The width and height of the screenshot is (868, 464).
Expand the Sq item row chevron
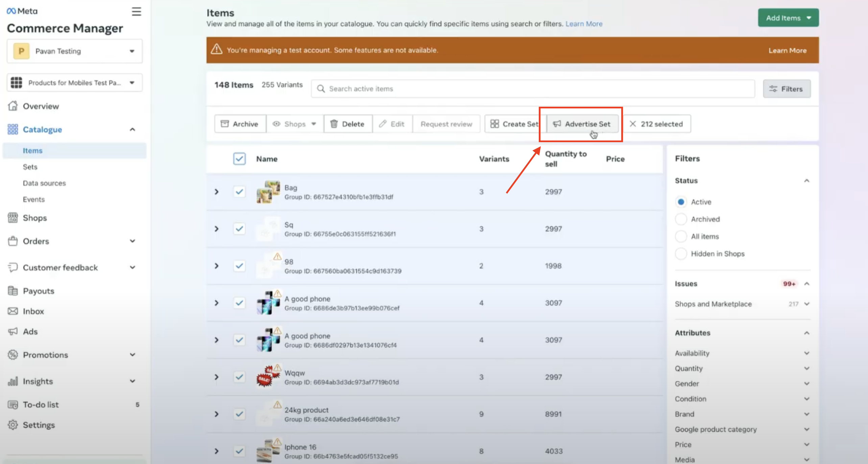click(x=217, y=229)
